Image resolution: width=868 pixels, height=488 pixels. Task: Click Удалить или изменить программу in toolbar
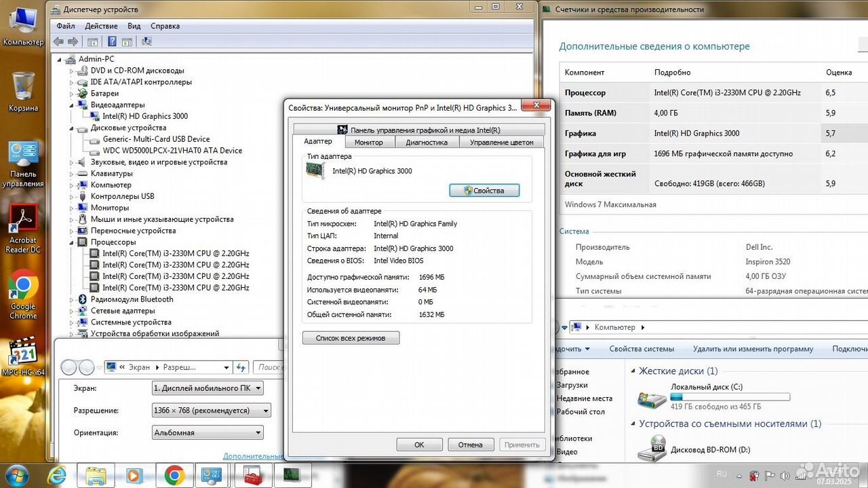pos(753,349)
